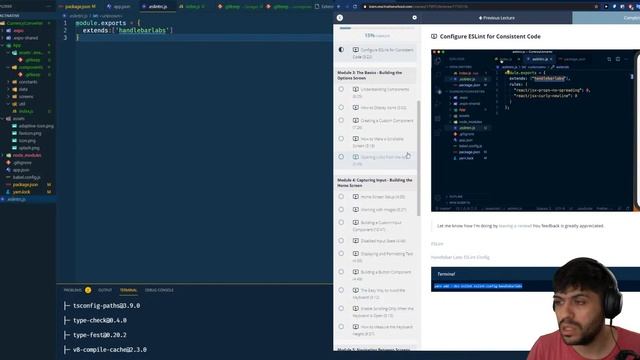Click video icon for Home Screen Setup
The image size is (640, 360).
coord(356,196)
